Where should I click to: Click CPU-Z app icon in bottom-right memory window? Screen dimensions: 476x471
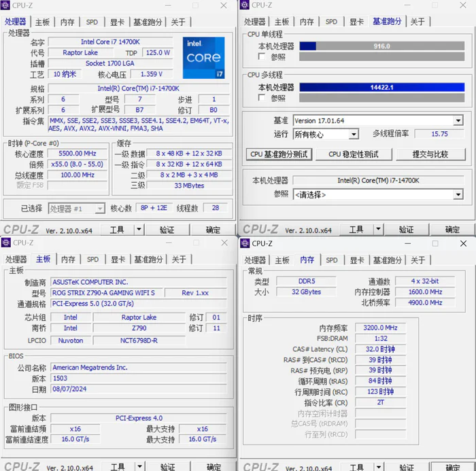[x=245, y=243]
